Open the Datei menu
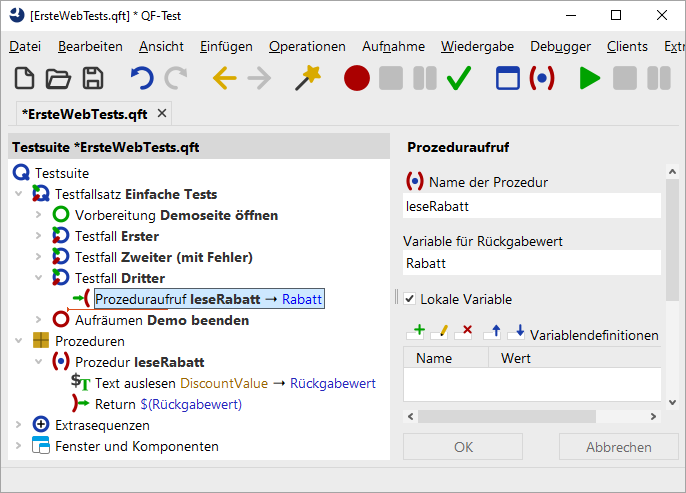 coord(25,46)
